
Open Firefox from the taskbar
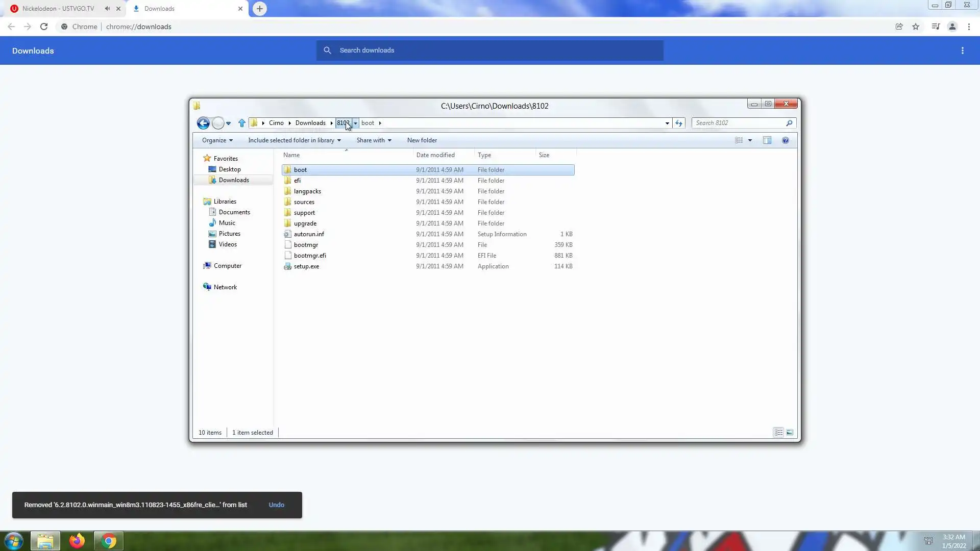(x=77, y=541)
